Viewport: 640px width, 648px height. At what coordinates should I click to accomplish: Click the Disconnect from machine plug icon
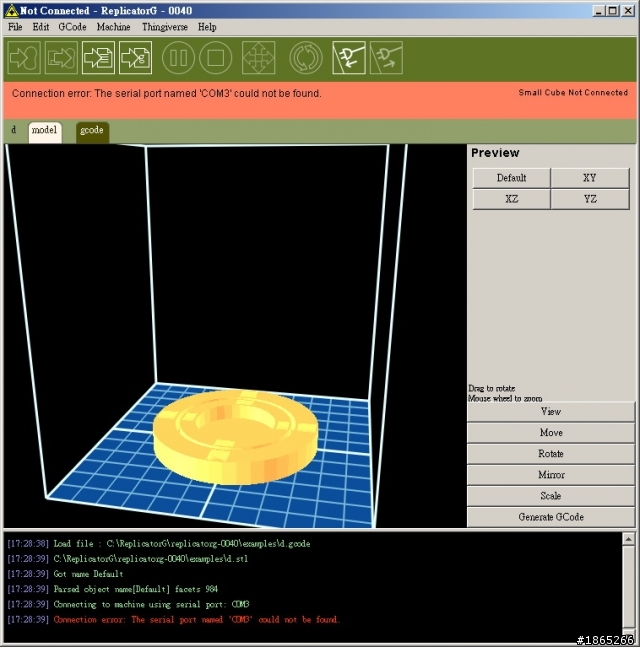[386, 57]
